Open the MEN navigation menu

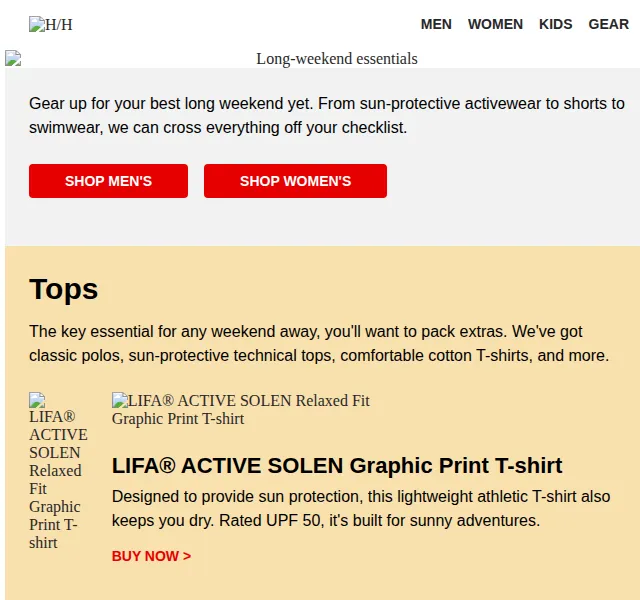[x=436, y=24]
